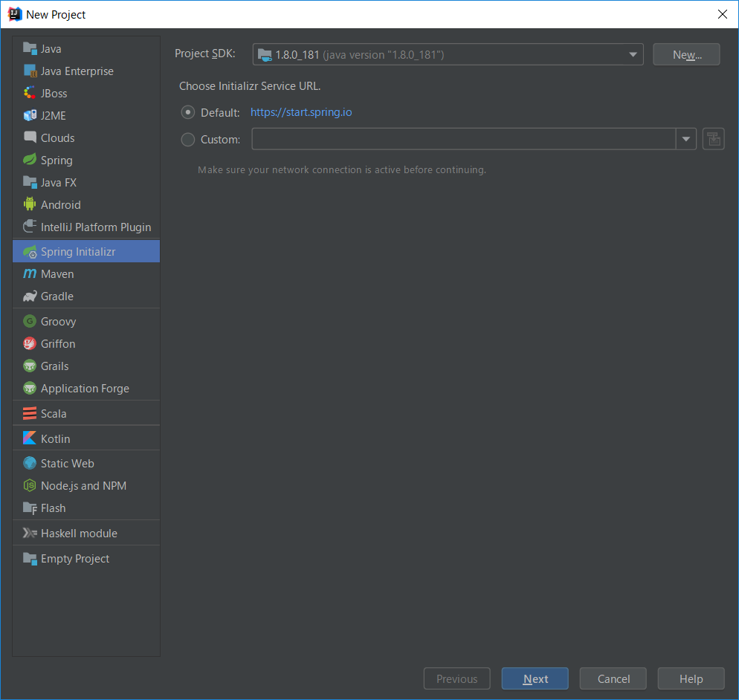Viewport: 739px width, 700px height.
Task: Click the Haskell module lambda icon
Action: click(x=30, y=533)
